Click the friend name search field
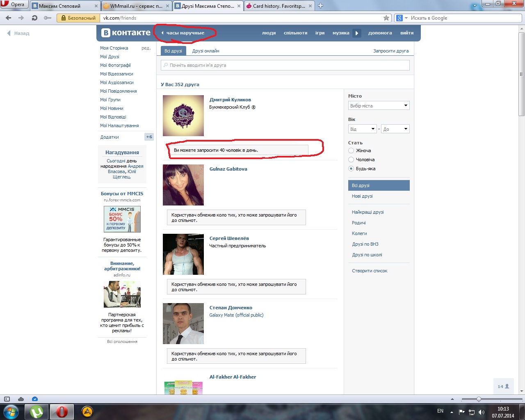The image size is (525, 420). click(285, 65)
